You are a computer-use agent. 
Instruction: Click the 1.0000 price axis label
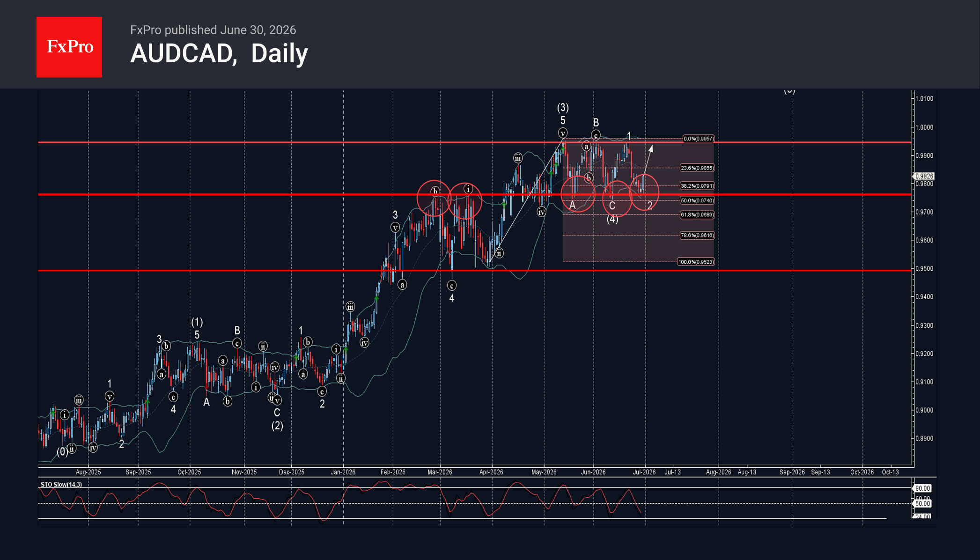(x=924, y=127)
